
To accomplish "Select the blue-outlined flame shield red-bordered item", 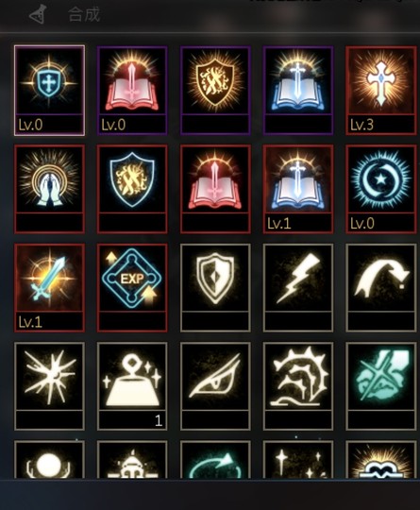I will pos(132,189).
